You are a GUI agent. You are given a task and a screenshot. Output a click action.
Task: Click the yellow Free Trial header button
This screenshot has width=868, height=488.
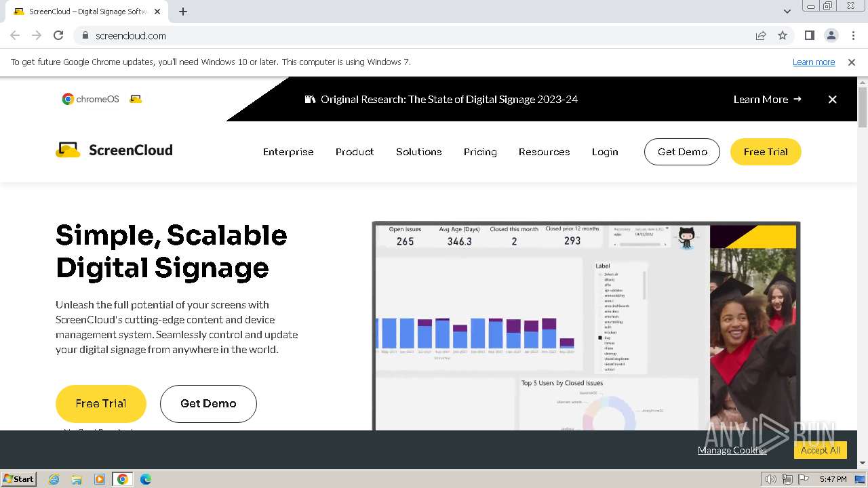(766, 152)
